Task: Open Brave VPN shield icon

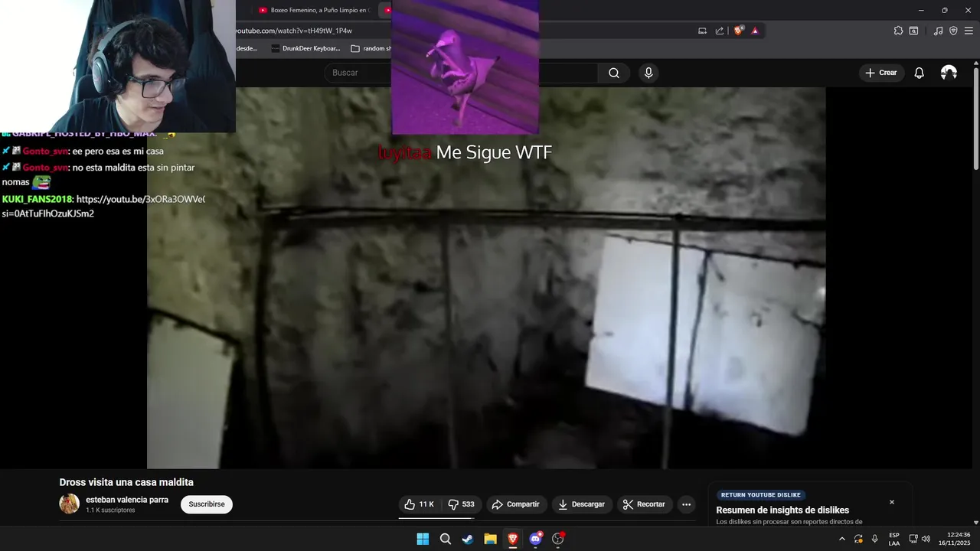Action: click(953, 31)
